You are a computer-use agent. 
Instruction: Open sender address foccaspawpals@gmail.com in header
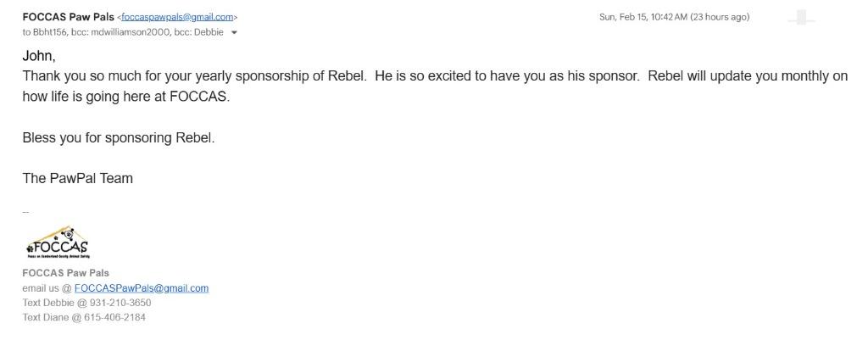pos(177,17)
